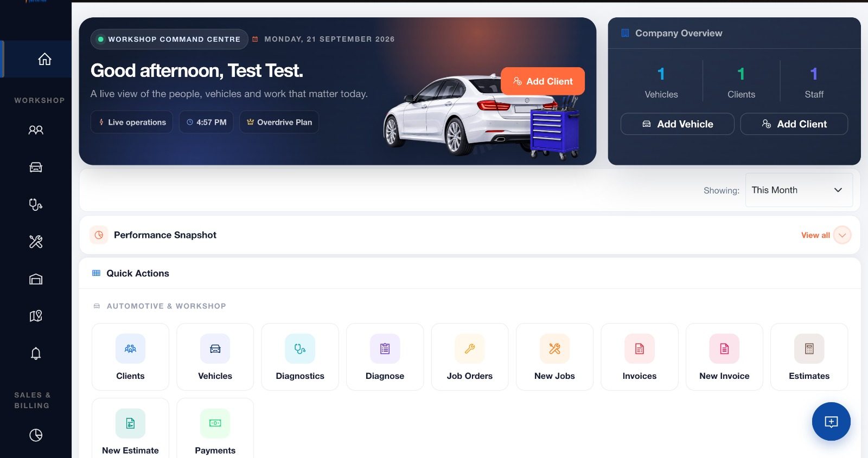The height and width of the screenshot is (458, 868).
Task: Open the Diagnostics stethoscope icon in sidebar
Action: [x=36, y=204]
